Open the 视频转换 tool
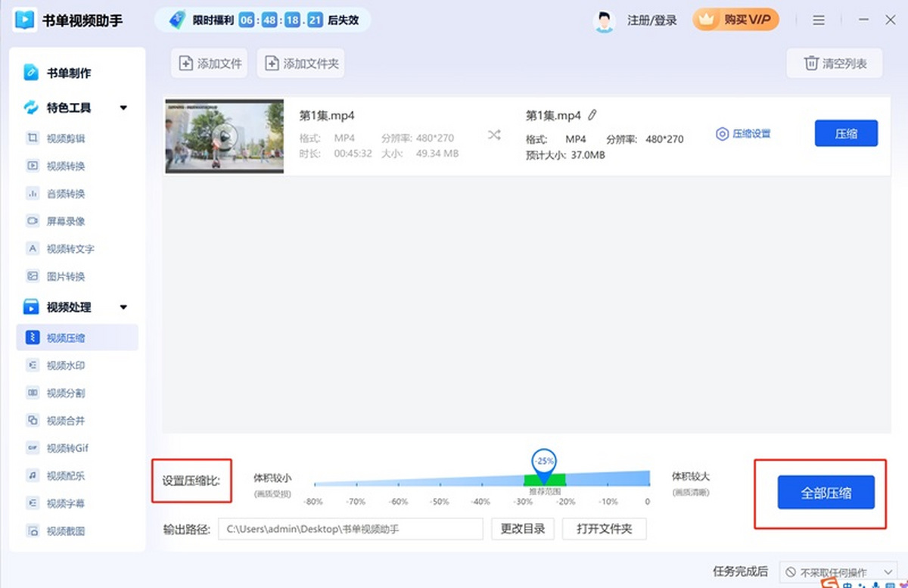 point(56,166)
